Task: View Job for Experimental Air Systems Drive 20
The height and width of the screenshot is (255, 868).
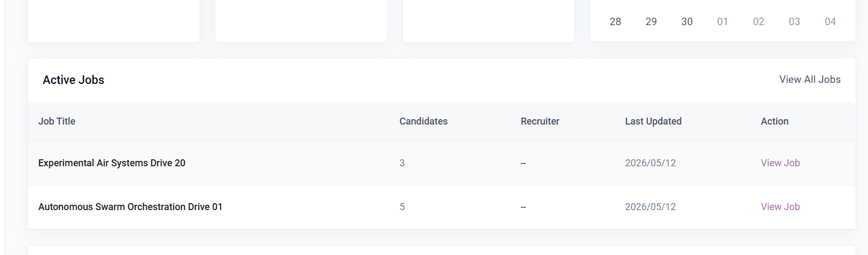Action: pos(780,163)
